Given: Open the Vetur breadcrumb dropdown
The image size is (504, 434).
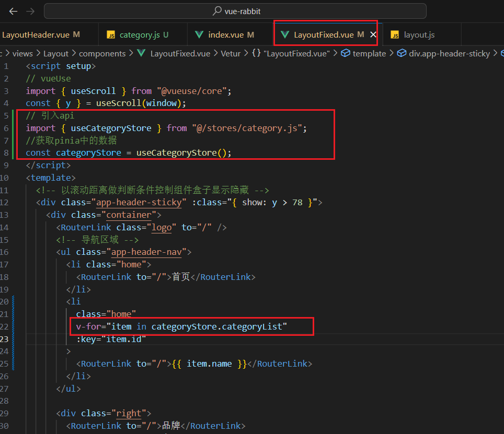Looking at the screenshot, I should (231, 53).
